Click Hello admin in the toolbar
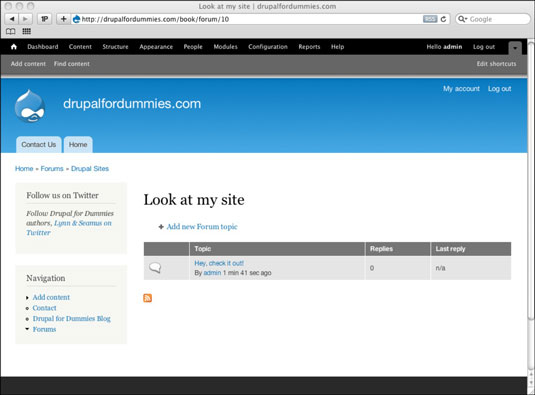 pos(444,47)
